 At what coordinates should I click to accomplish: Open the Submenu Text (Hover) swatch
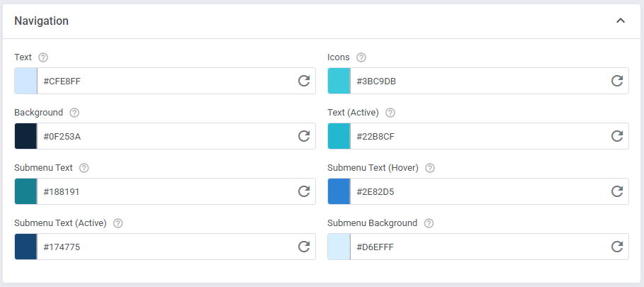(339, 191)
